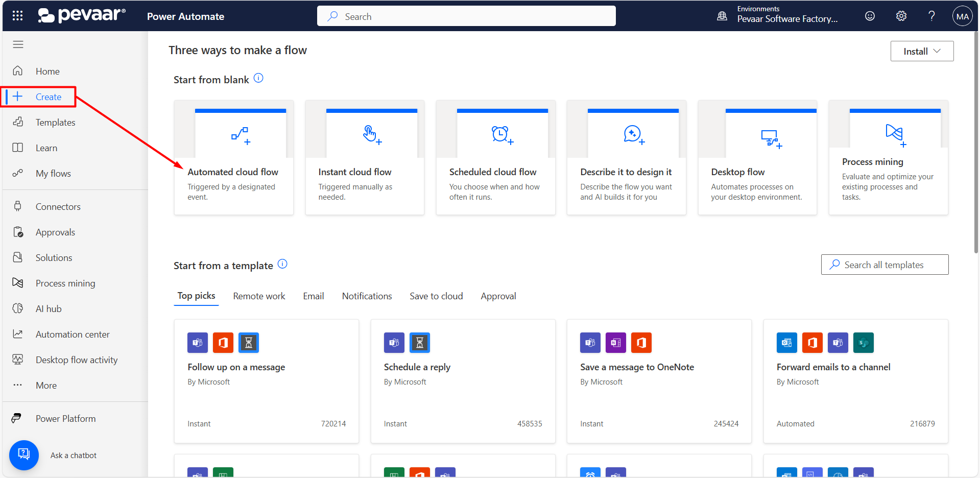Open Automation center in the sidebar
Image resolution: width=980 pixels, height=478 pixels.
(x=73, y=334)
